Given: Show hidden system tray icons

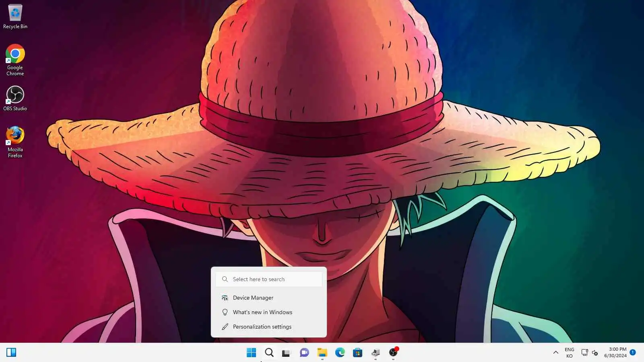Looking at the screenshot, I should 556,353.
